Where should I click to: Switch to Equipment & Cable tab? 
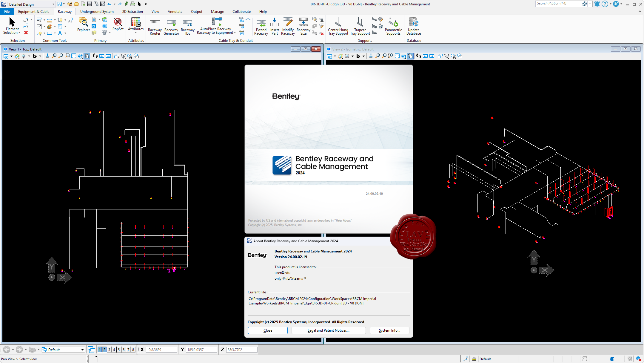[34, 12]
